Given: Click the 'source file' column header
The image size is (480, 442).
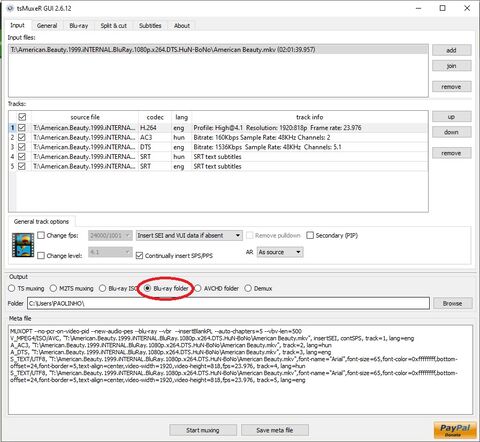Looking at the screenshot, I should pyautogui.click(x=85, y=117).
